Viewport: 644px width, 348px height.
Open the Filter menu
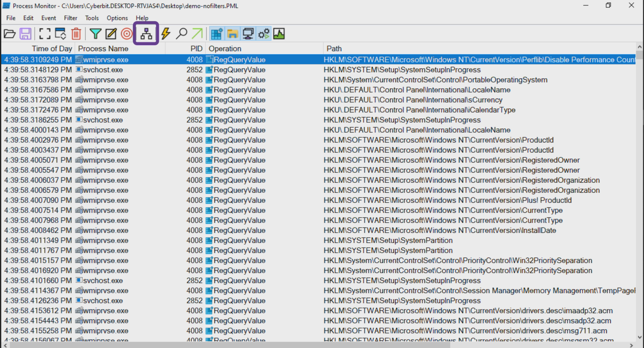71,18
